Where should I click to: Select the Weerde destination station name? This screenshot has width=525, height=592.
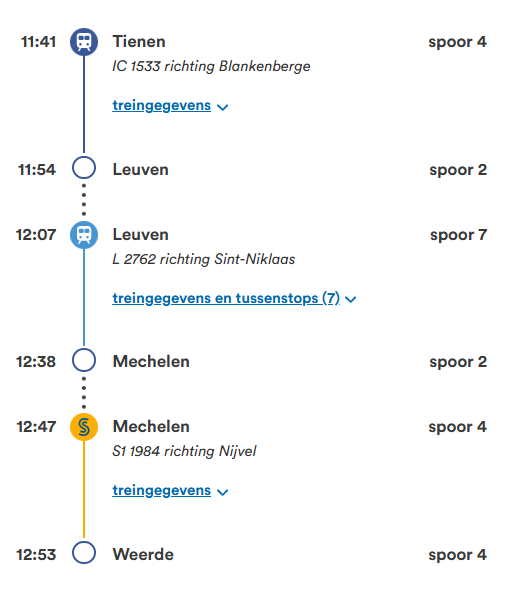[x=143, y=555]
